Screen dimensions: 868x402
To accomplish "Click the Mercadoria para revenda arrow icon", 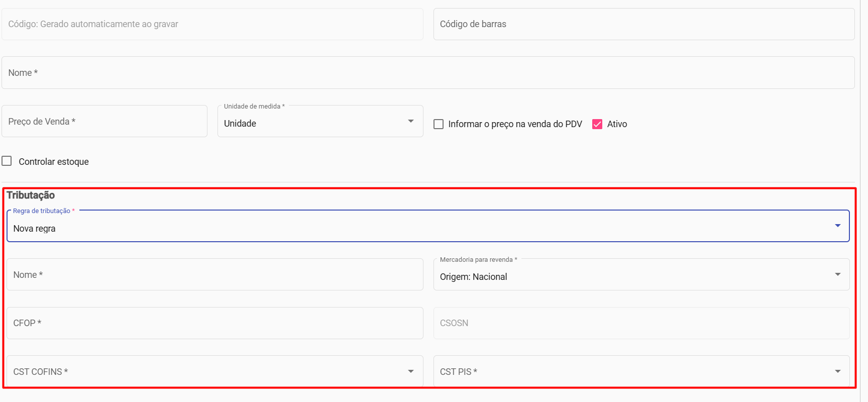I will coord(837,274).
